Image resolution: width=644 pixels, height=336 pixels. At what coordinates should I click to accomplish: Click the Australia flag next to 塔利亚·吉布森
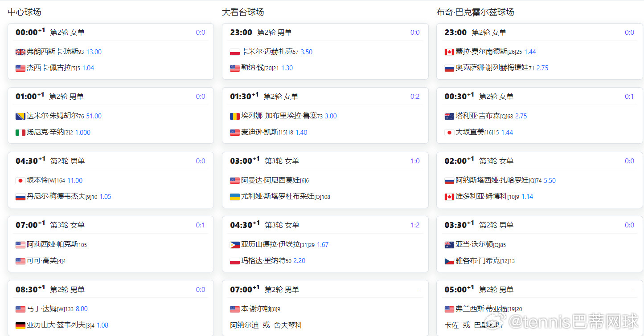(x=449, y=116)
